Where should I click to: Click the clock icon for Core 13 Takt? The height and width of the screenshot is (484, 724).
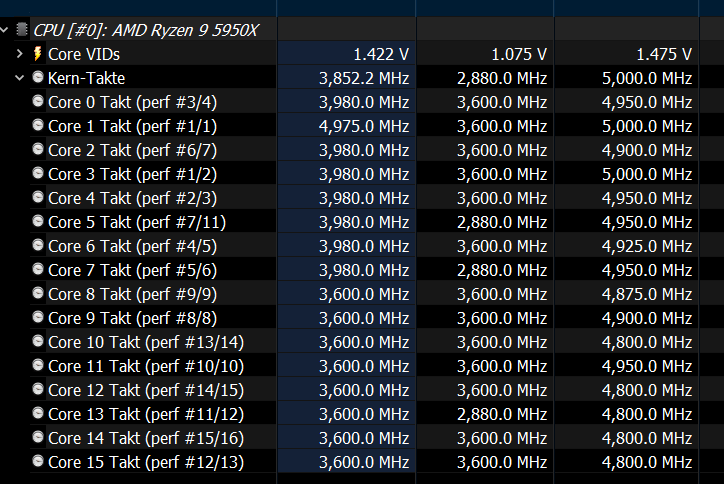37,413
